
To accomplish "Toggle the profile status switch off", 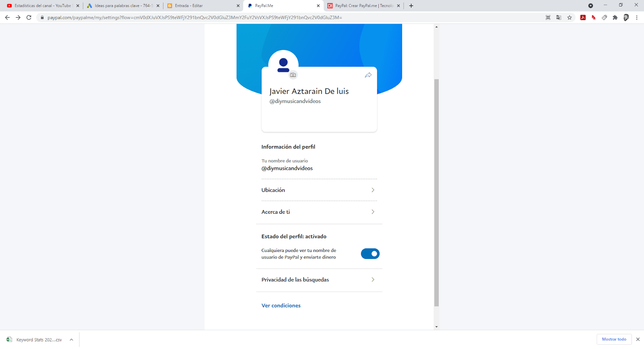I will 370,254.
